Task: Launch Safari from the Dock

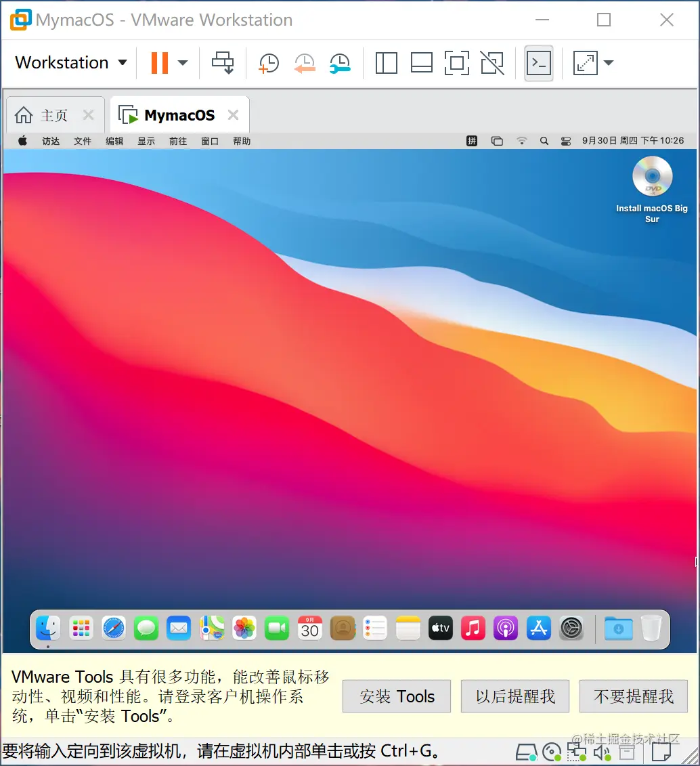Action: [113, 629]
